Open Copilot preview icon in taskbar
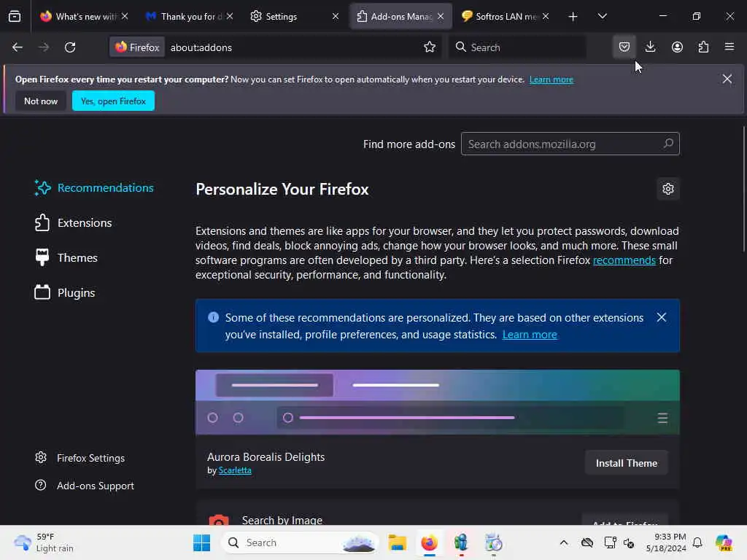 [x=724, y=542]
